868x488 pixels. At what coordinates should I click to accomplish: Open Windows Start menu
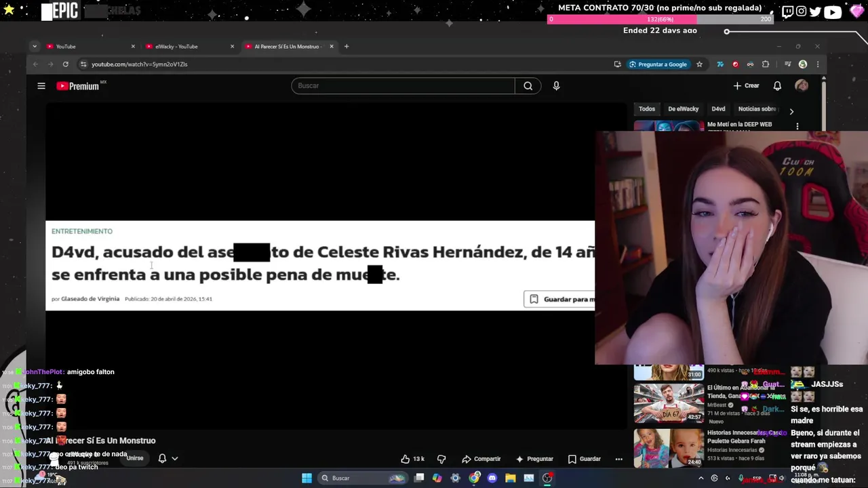pyautogui.click(x=307, y=478)
